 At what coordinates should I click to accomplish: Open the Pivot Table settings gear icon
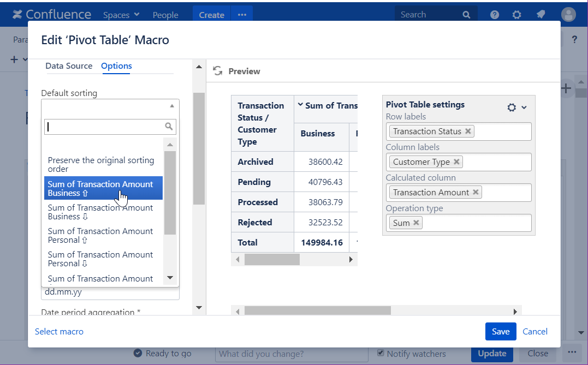pos(511,107)
